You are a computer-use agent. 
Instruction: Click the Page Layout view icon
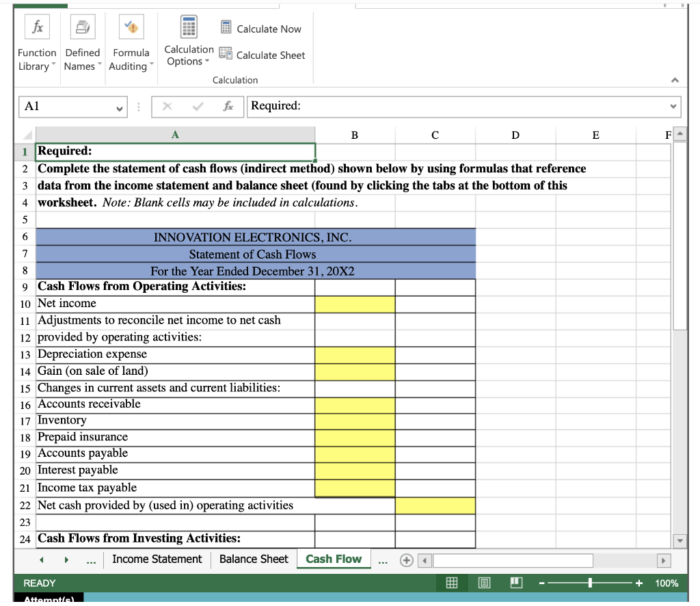483,582
